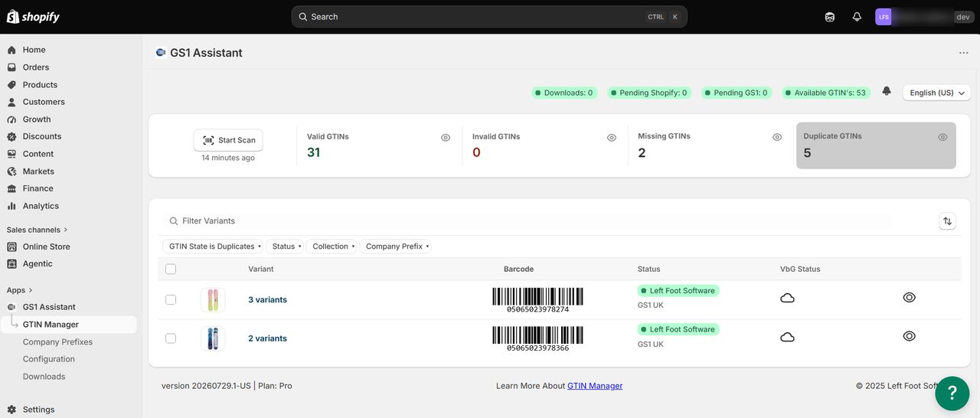
Task: Toggle the Duplicate GTINs eye filter
Action: click(x=942, y=137)
